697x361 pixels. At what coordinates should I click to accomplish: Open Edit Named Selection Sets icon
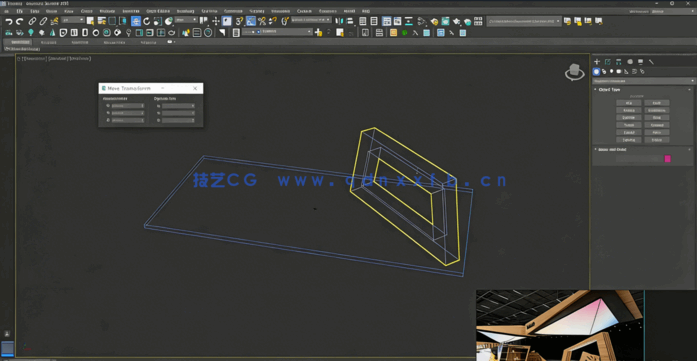pos(285,21)
